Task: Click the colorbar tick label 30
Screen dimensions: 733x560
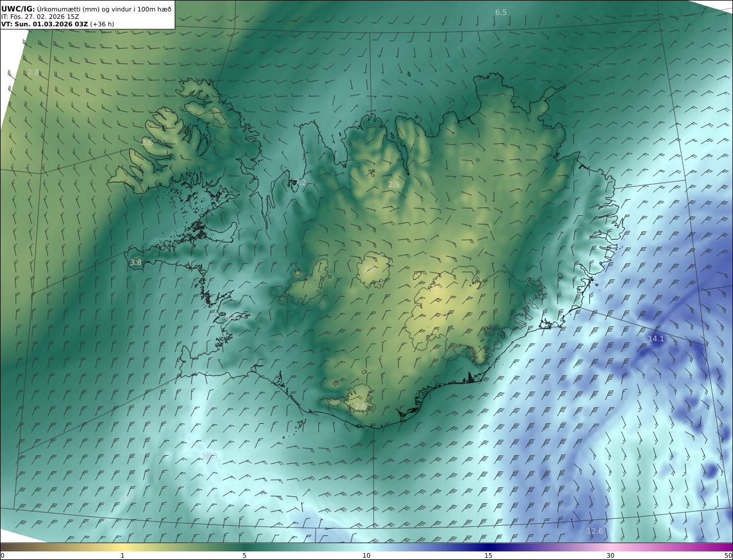Action: [x=610, y=555]
